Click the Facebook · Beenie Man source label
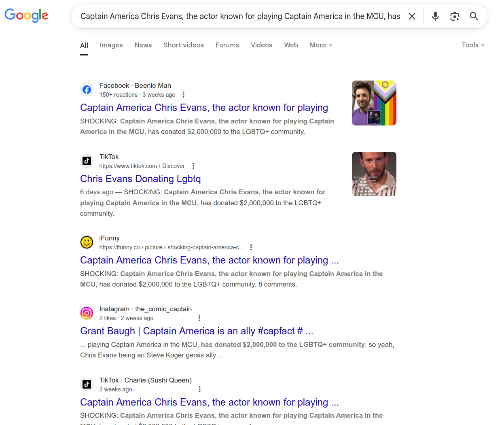The width and height of the screenshot is (504, 425). coord(135,85)
